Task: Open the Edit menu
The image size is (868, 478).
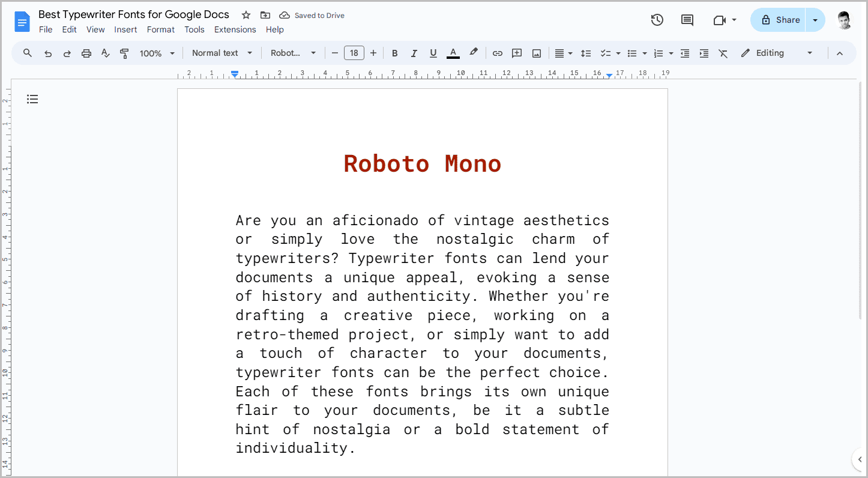Action: coord(70,29)
